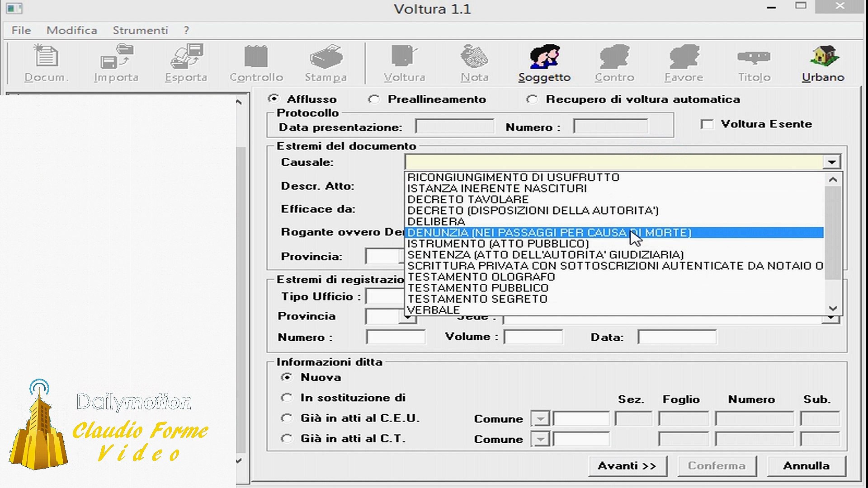Click the Volume input field
The width and height of the screenshot is (868, 488).
pyautogui.click(x=533, y=337)
